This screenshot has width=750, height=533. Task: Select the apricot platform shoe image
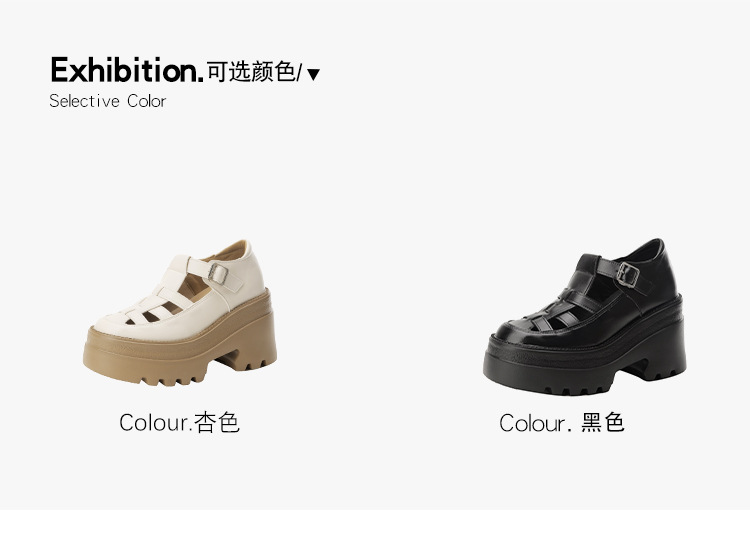pos(180,313)
